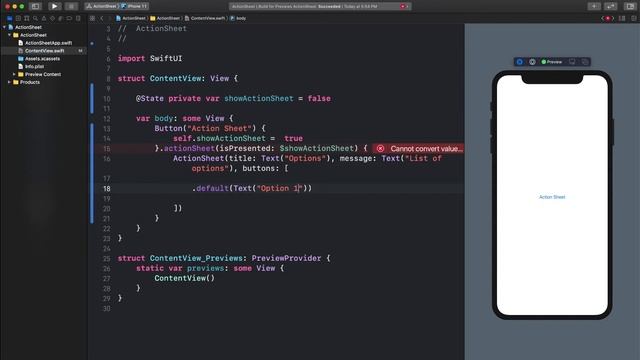Open the Issue navigator
640x360 pixels.
pyautogui.click(x=44, y=18)
